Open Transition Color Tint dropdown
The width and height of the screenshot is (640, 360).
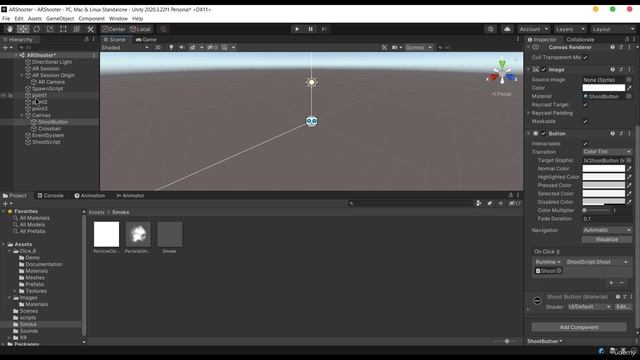tap(607, 151)
